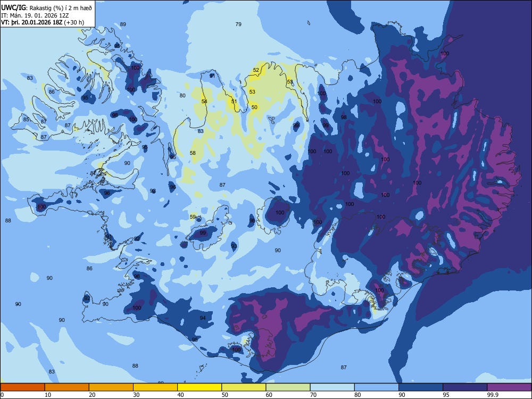
Task: Click the '85' humidity value on the map
Action: [x=26, y=119]
